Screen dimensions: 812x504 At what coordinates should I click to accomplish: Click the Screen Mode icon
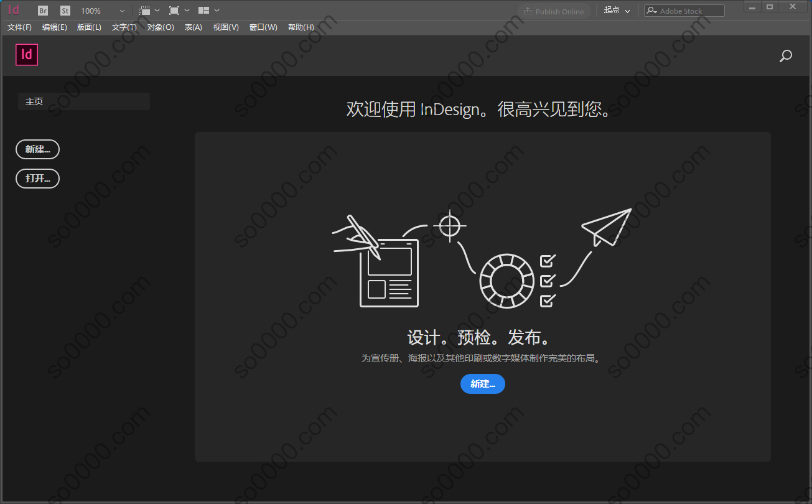[174, 11]
